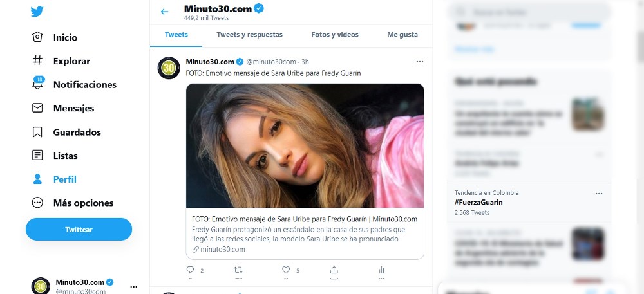The height and width of the screenshot is (294, 644).
Task: Click the Twitter bird logo
Action: click(x=37, y=12)
